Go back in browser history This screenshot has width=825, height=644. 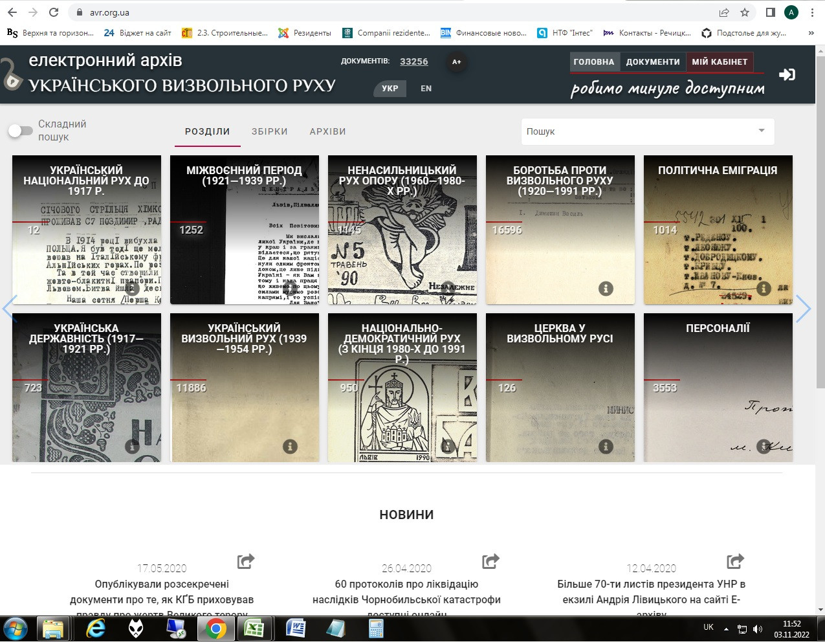point(12,12)
